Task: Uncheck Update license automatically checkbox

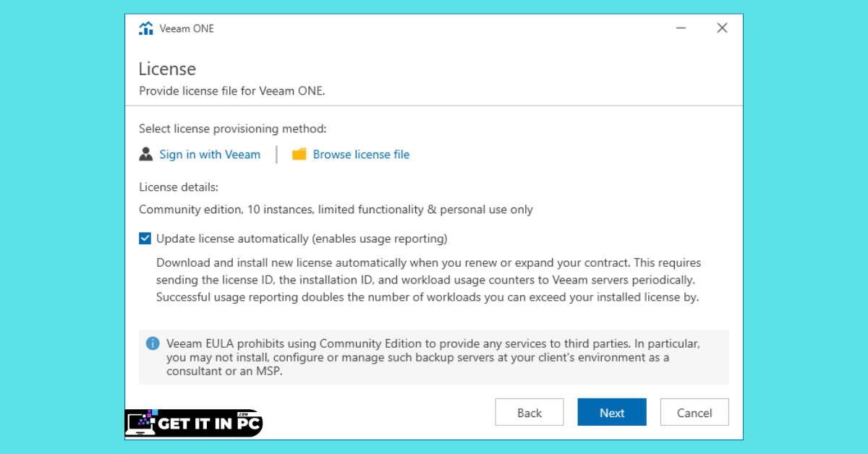Action: (x=145, y=239)
